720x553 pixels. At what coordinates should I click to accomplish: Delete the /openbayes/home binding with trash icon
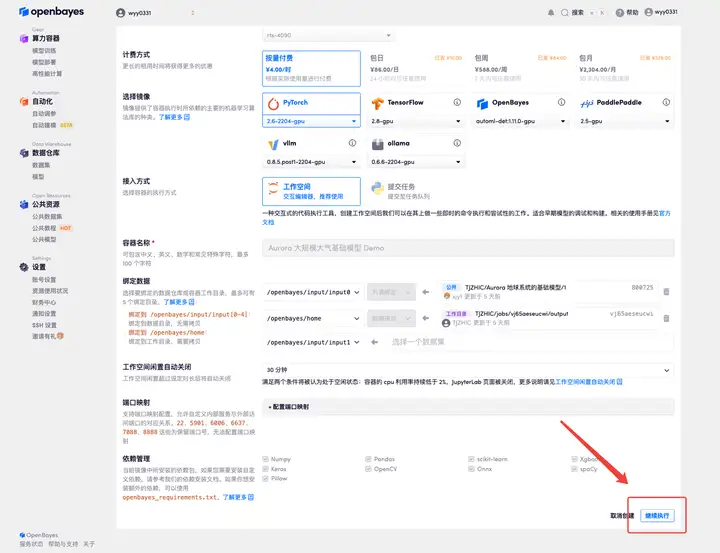tap(666, 318)
